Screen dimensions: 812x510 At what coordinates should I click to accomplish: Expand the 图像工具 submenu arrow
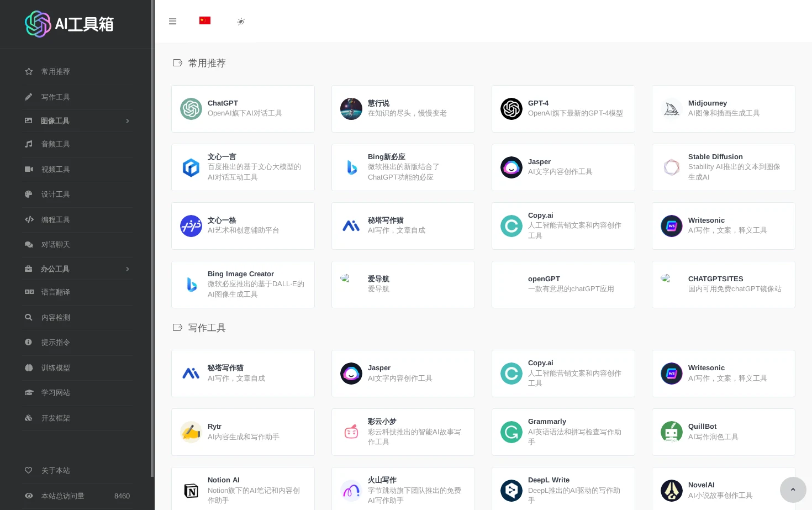128,121
